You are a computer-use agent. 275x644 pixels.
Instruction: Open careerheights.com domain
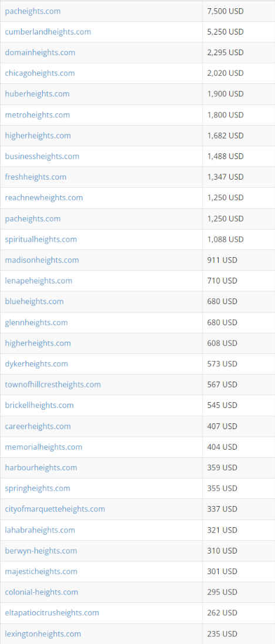[x=38, y=426]
